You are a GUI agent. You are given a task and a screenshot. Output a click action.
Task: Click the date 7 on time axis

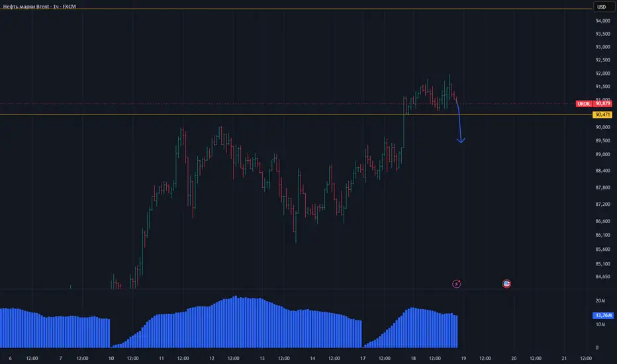(61, 359)
